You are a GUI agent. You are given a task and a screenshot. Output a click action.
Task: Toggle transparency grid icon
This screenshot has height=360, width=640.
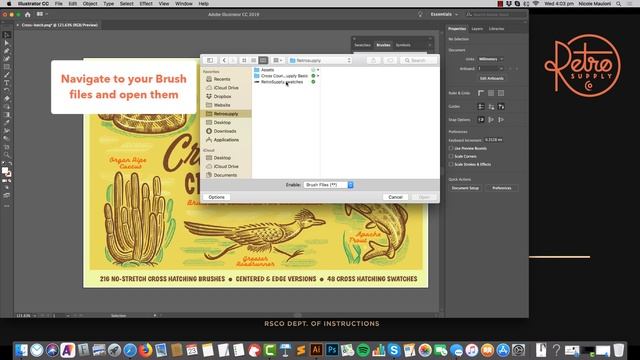pyautogui.click(x=501, y=93)
